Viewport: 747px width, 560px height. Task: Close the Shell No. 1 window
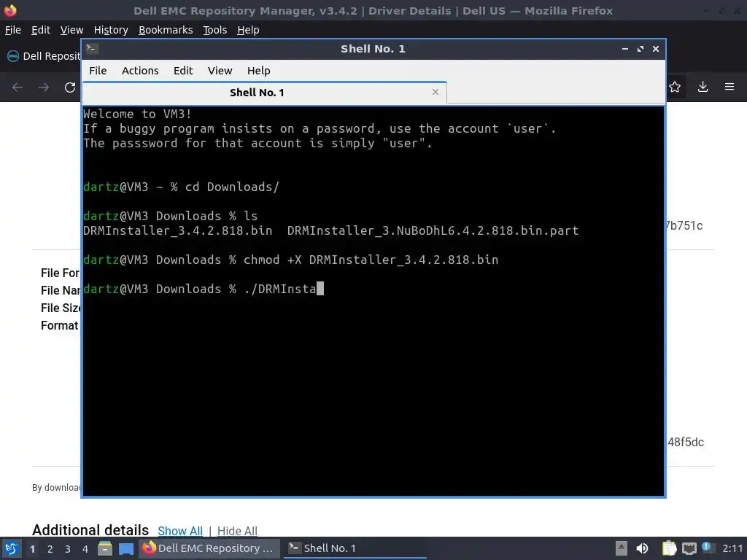[656, 49]
